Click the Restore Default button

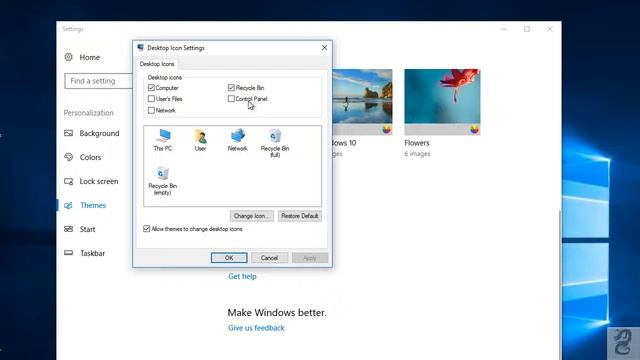pos(300,216)
